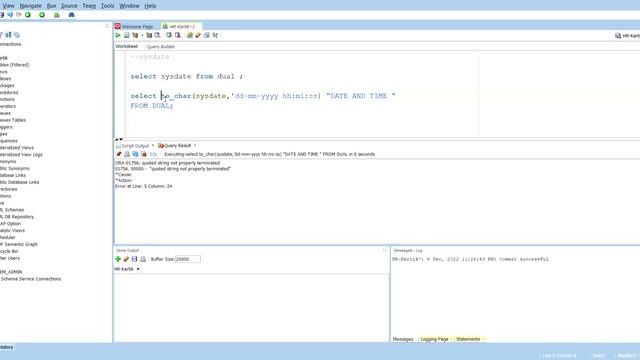Select Queues Tables in the connections tree
640x360 pixels.
tap(13, 120)
